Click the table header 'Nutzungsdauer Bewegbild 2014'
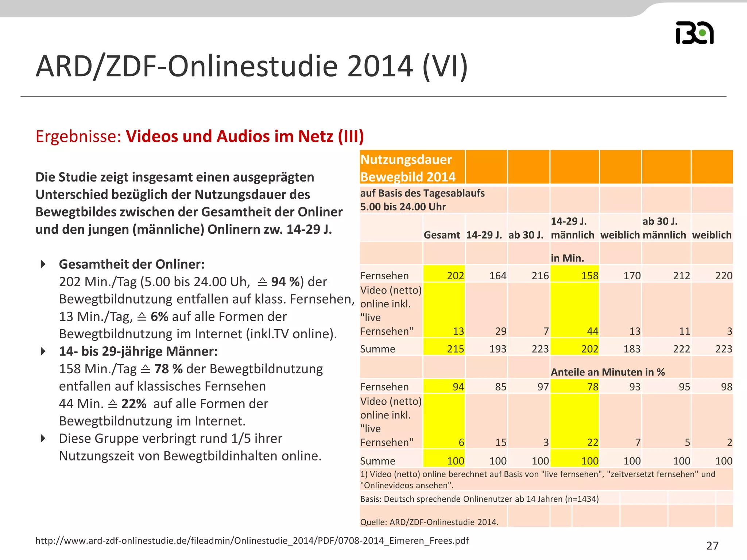Screen dimensions: 747x560 click(408, 168)
